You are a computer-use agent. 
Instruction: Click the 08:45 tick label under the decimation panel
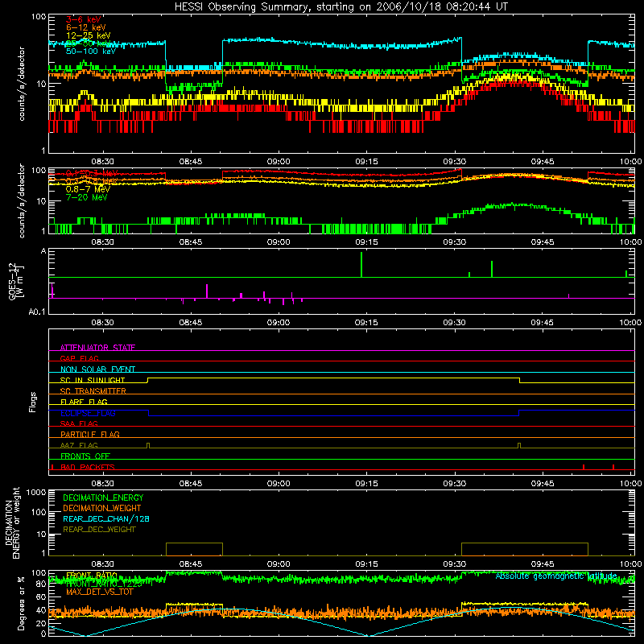click(x=191, y=564)
